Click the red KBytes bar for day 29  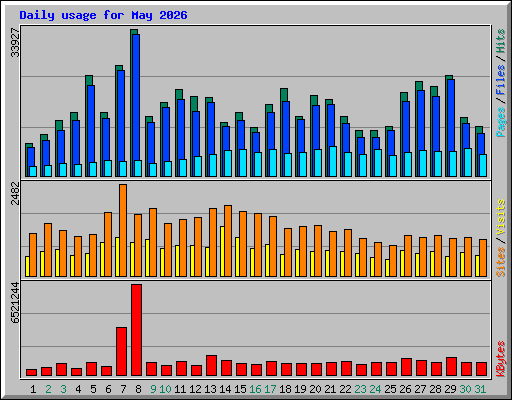451,367
